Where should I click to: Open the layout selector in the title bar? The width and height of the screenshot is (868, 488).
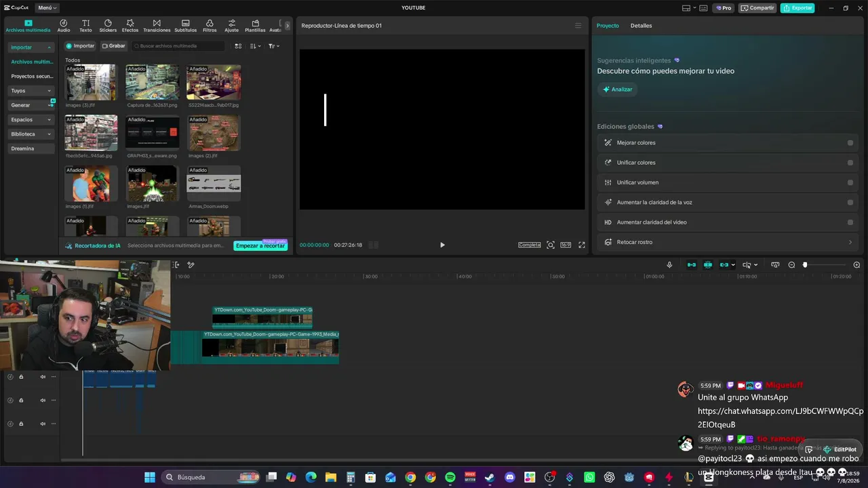688,8
